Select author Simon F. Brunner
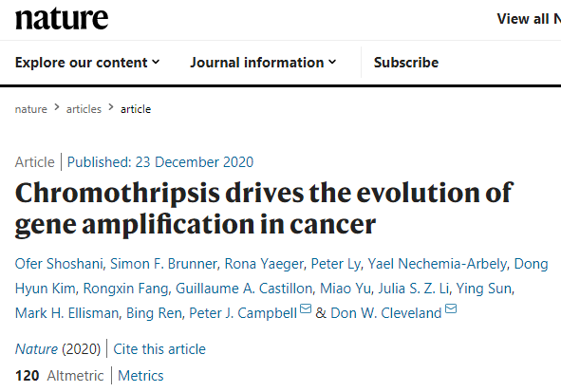 [x=163, y=264]
